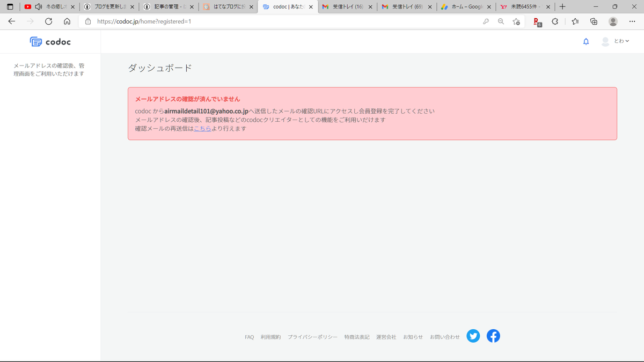
Task: Click the browser home icon
Action: coord(67,21)
